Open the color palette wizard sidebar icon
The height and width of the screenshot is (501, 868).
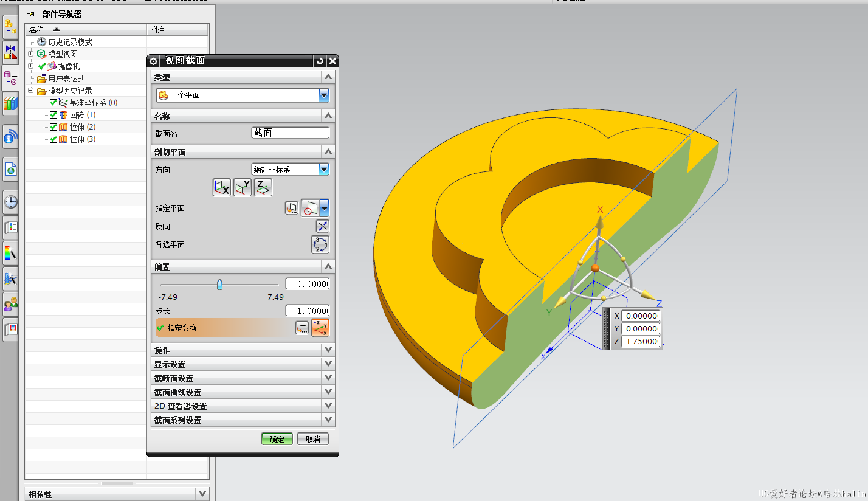pos(10,252)
